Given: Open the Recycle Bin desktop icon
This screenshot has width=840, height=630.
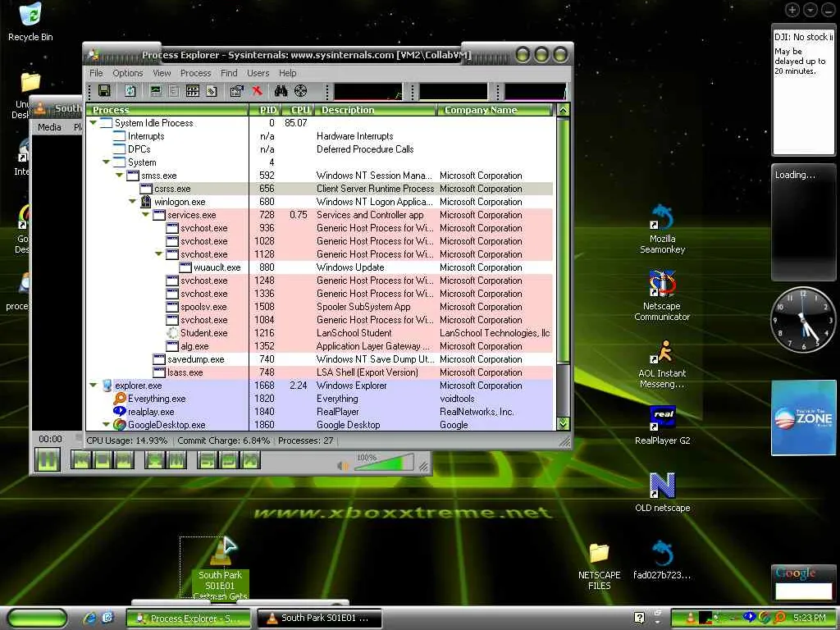Looking at the screenshot, I should point(30,22).
